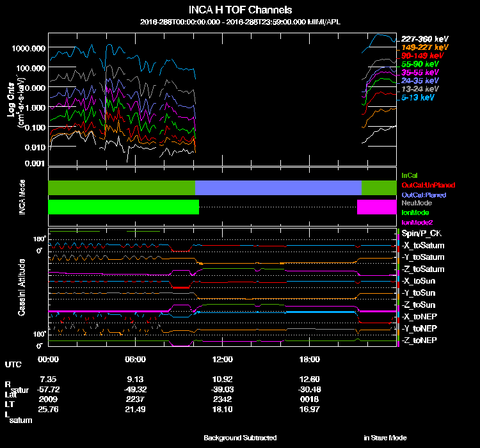Click the latitude value '-39.03'
Image resolution: width=480 pixels, height=448 pixels.
point(222,389)
